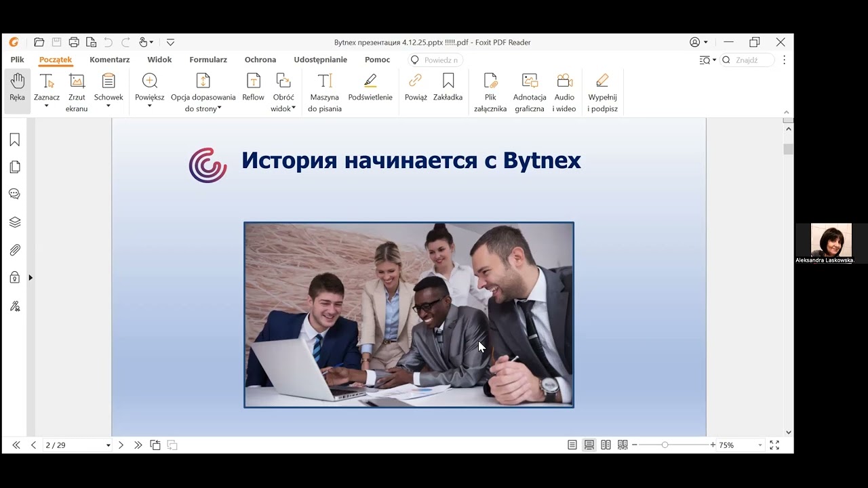The width and height of the screenshot is (868, 488).
Task: Expand the Zaznacz dropdown arrow
Action: tap(47, 106)
